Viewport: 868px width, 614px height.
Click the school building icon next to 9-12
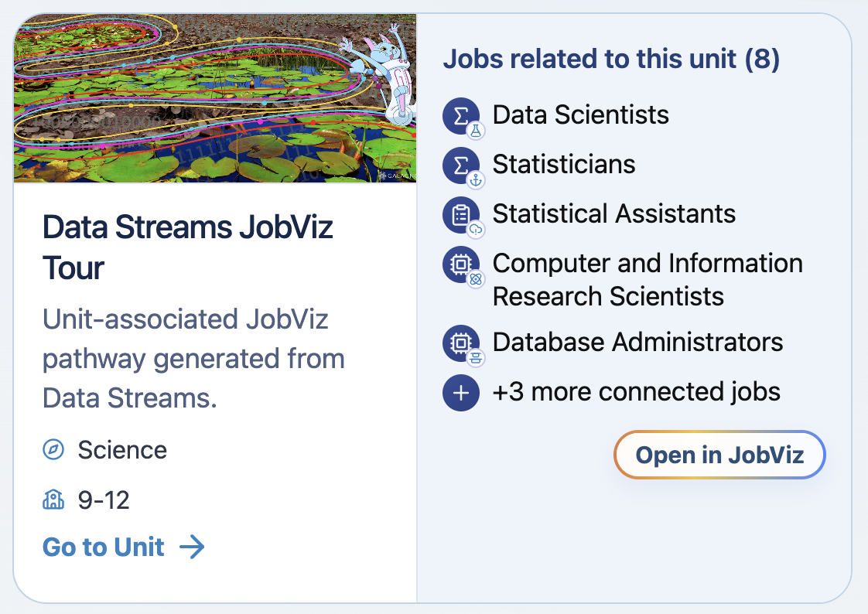coord(53,500)
